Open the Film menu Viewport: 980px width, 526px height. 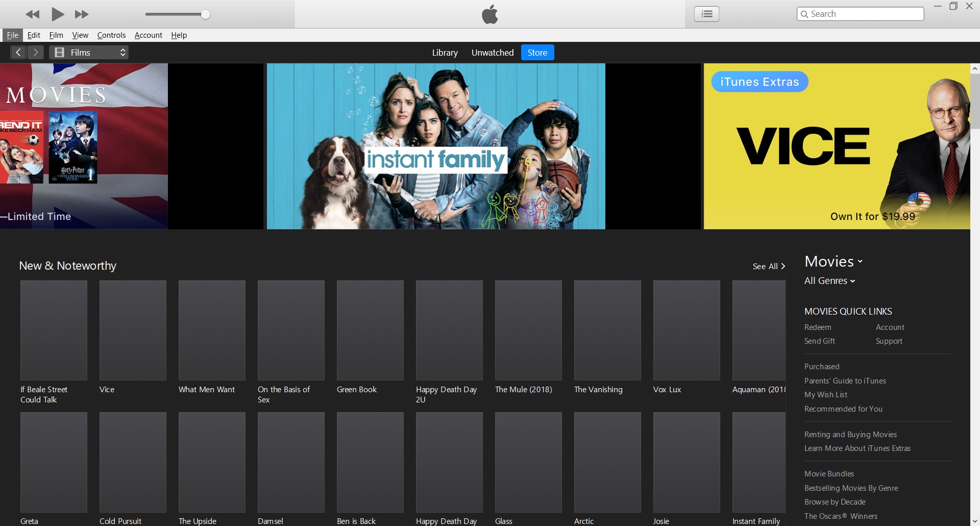pyautogui.click(x=56, y=35)
